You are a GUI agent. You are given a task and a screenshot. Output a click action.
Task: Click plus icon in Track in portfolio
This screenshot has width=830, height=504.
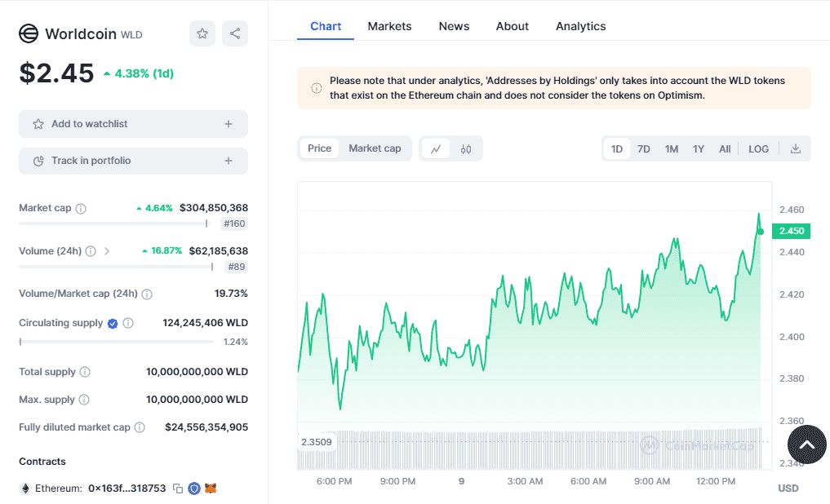coord(229,161)
